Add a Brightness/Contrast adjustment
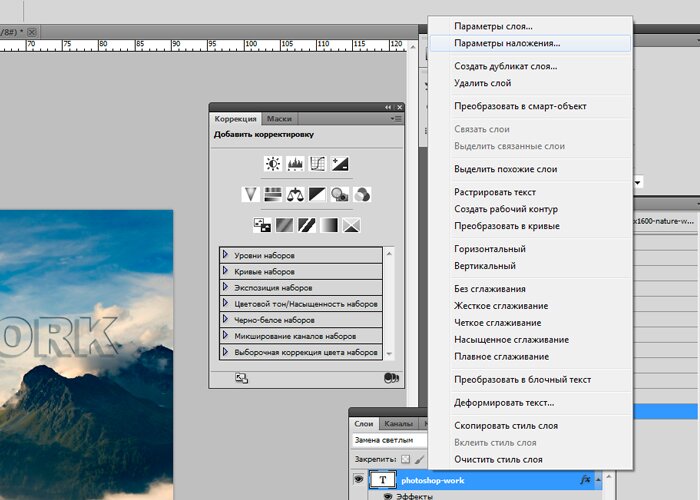Viewport: 700px width, 500px height. tap(272, 164)
